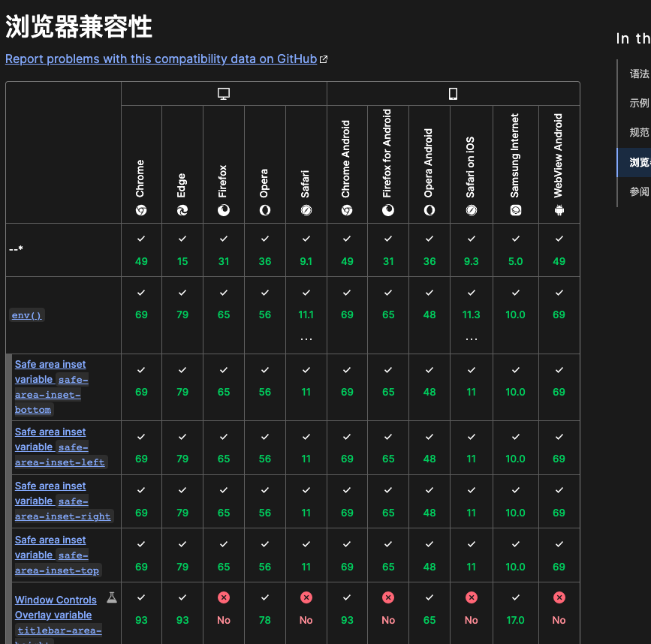651x644 pixels.
Task: Click Safari red X icon in titlebar-area row
Action: point(306,597)
